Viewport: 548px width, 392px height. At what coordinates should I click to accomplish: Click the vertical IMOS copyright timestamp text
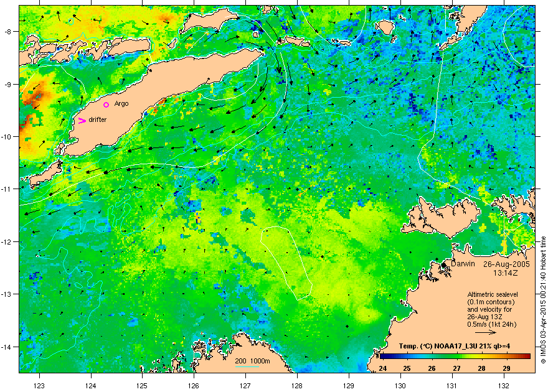(543, 300)
